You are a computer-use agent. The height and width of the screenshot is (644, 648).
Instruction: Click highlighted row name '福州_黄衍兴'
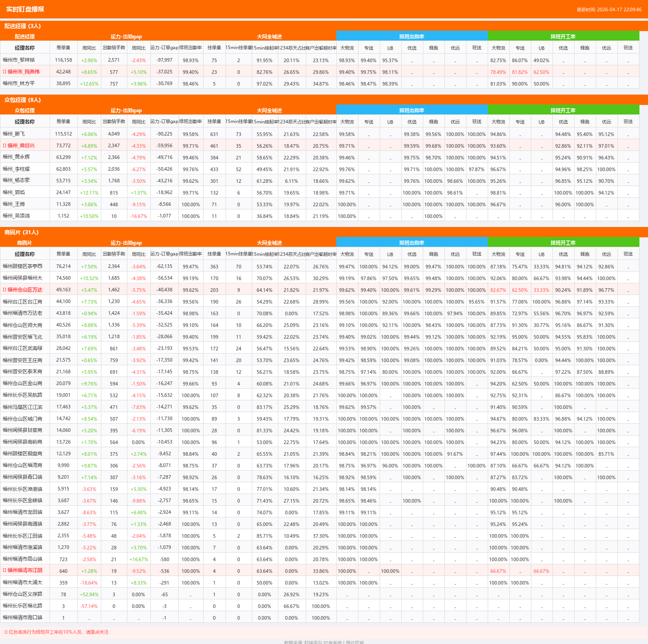21,145
